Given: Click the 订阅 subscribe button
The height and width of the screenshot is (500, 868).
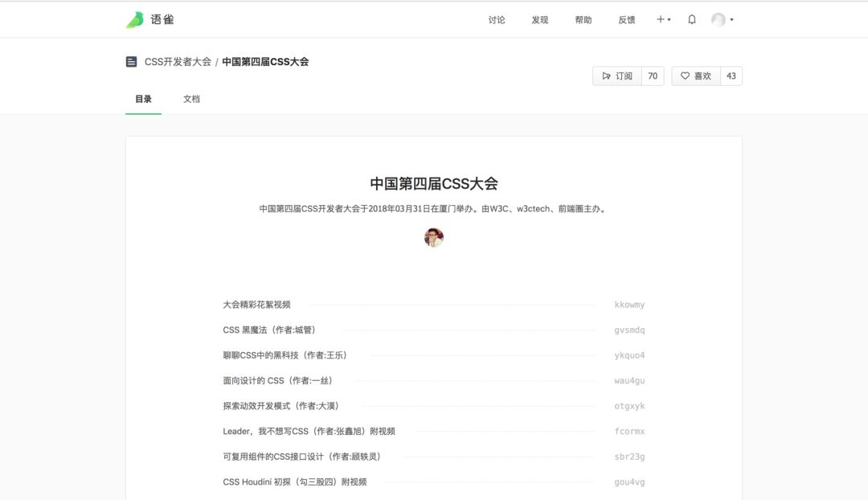Looking at the screenshot, I should point(617,76).
